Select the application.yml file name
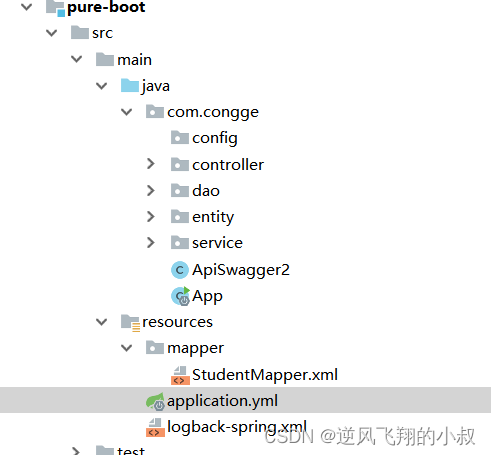Viewport: 491px width, 455px height. [222, 401]
